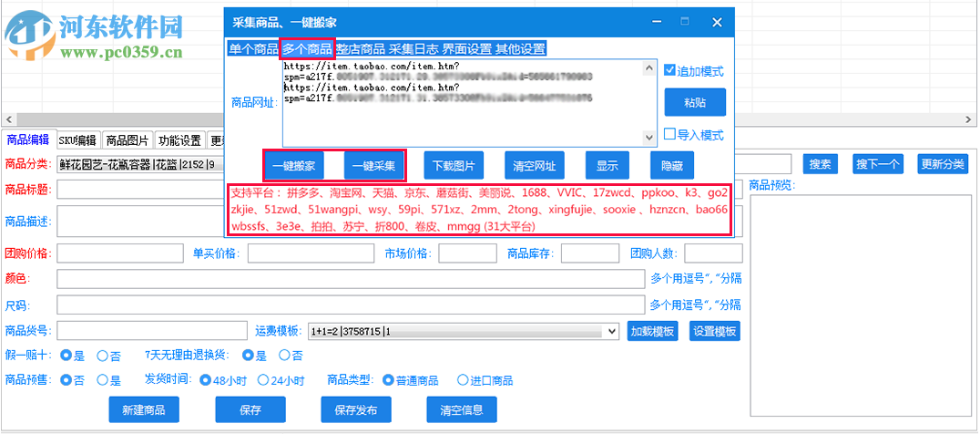The width and height of the screenshot is (980, 434).
Task: Click the 保存发布 button
Action: (x=356, y=410)
